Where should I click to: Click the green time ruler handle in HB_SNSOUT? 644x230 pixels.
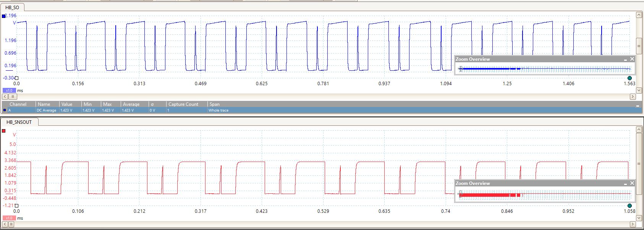pos(629,206)
